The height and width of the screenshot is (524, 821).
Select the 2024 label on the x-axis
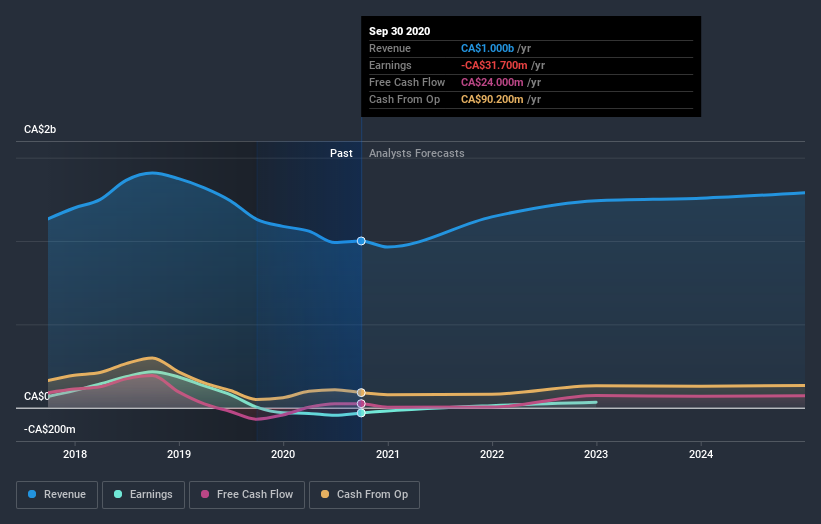pyautogui.click(x=701, y=454)
